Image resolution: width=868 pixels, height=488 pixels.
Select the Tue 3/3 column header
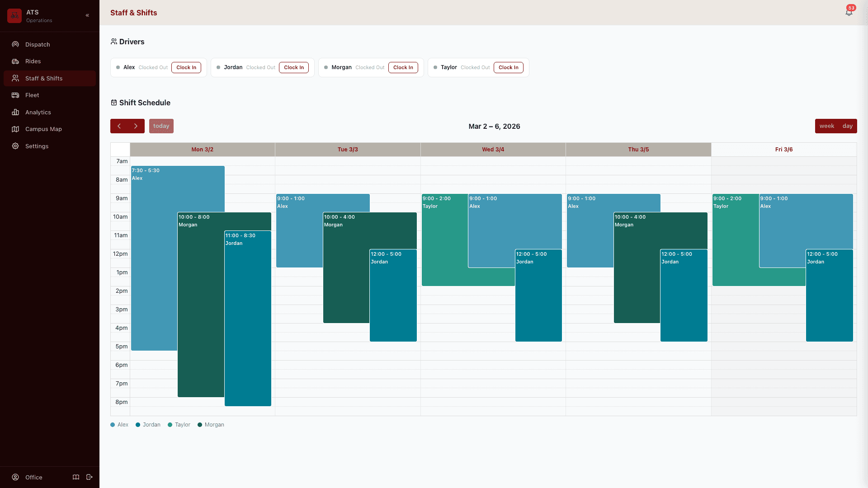[347, 150]
